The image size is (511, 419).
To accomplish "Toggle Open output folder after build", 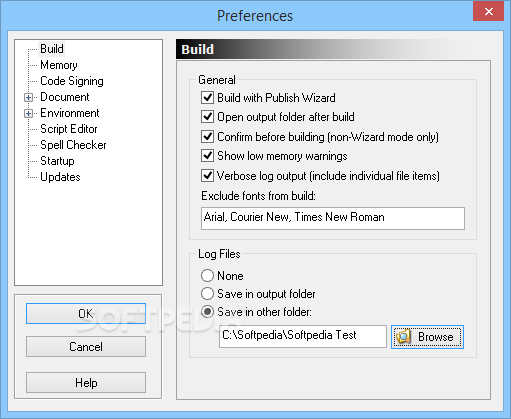I will point(207,117).
